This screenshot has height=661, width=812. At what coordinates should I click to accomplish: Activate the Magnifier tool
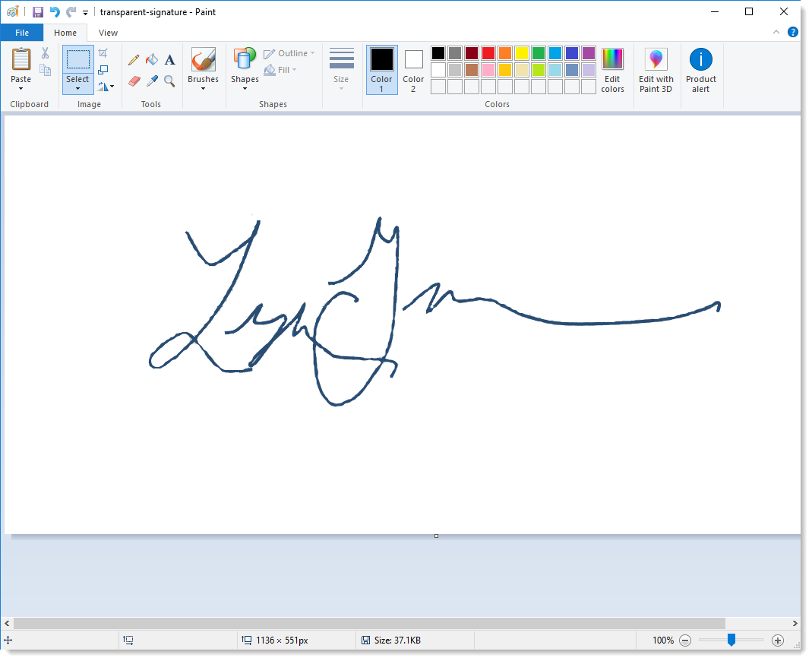(169, 81)
